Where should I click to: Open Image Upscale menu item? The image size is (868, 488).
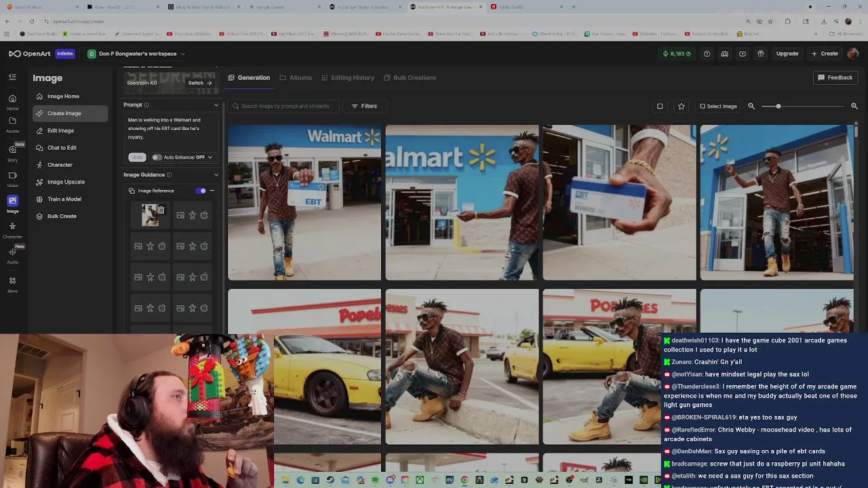pyautogui.click(x=70, y=182)
